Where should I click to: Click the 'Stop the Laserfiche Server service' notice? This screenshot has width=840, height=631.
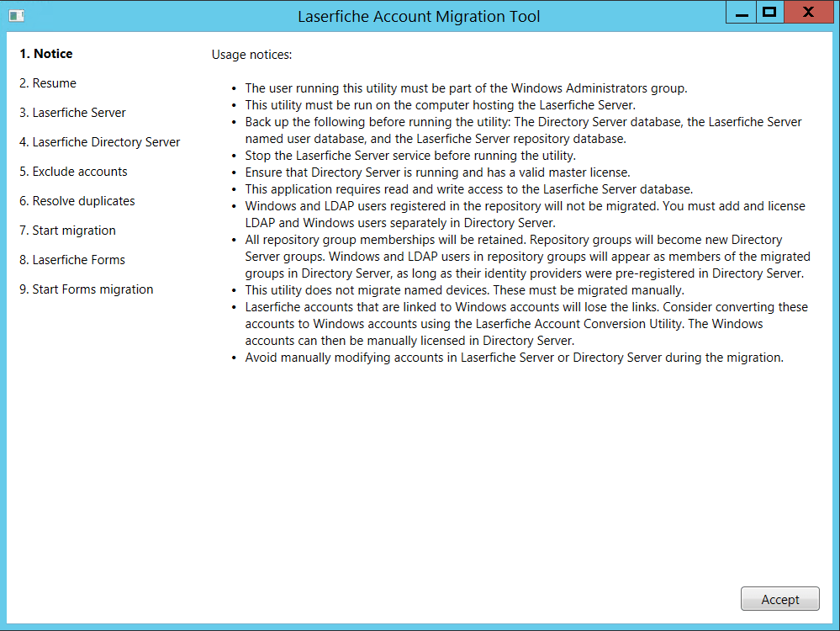410,156
